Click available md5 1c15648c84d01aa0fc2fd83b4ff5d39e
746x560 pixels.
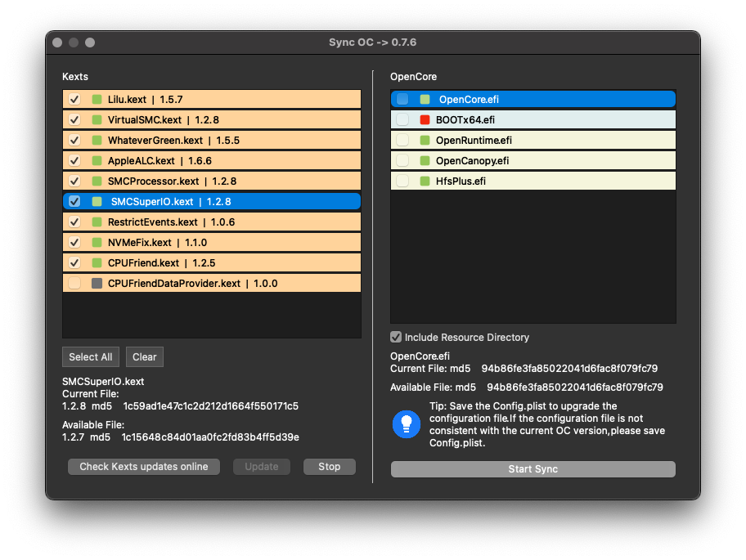(210, 437)
